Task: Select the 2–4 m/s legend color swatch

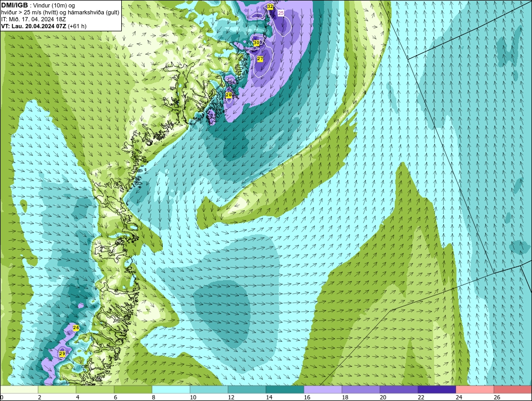Action: (x=57, y=389)
